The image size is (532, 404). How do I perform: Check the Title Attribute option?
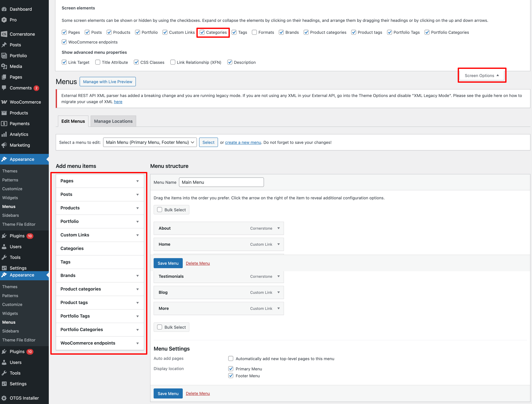(x=98, y=62)
